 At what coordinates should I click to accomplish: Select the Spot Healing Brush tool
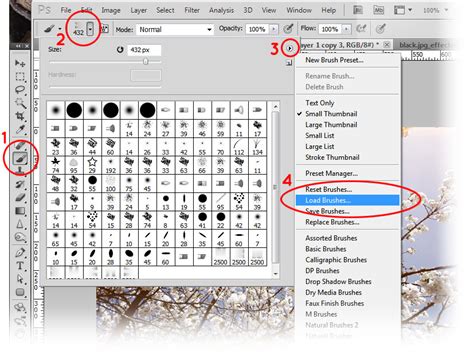[x=20, y=145]
